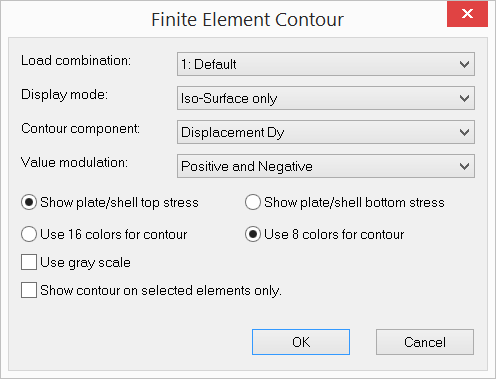496x379 pixels.
Task: Open the Value modulation combo box
Action: 326,166
